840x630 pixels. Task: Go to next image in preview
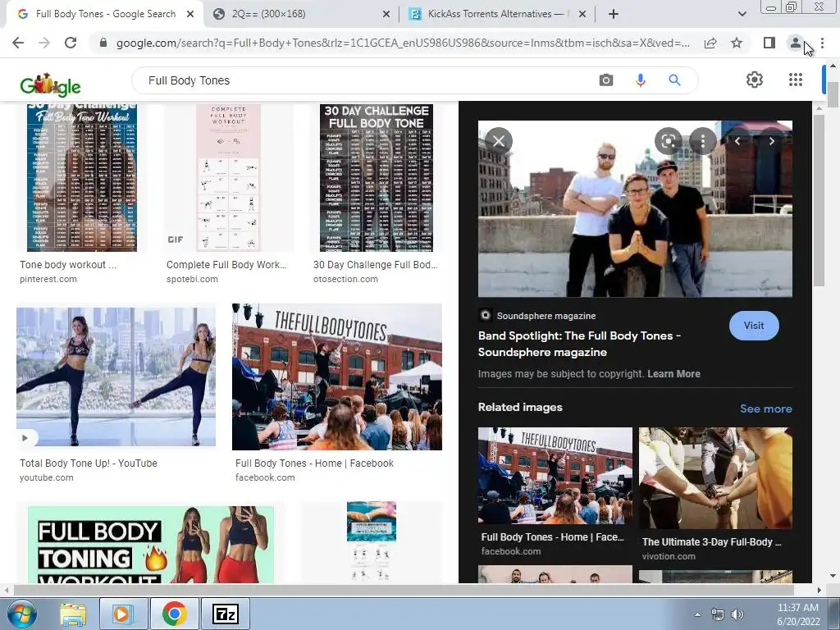tap(771, 141)
